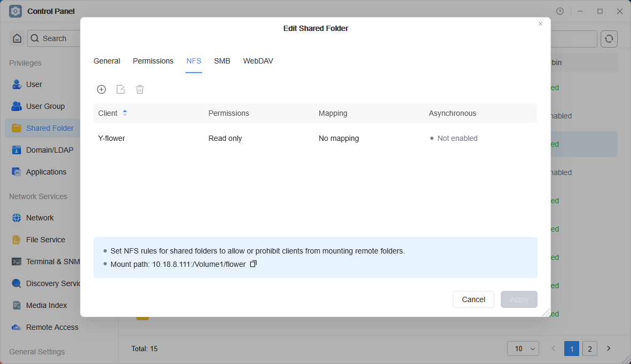Screen dimensions: 631x364
Task: View the Permissions tab
Action: pyautogui.click(x=153, y=61)
